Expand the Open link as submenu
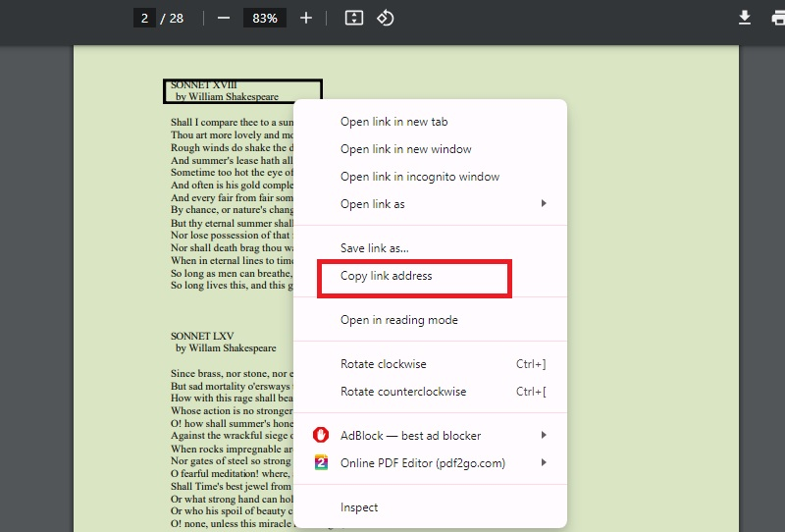This screenshot has height=532, width=785. point(430,204)
